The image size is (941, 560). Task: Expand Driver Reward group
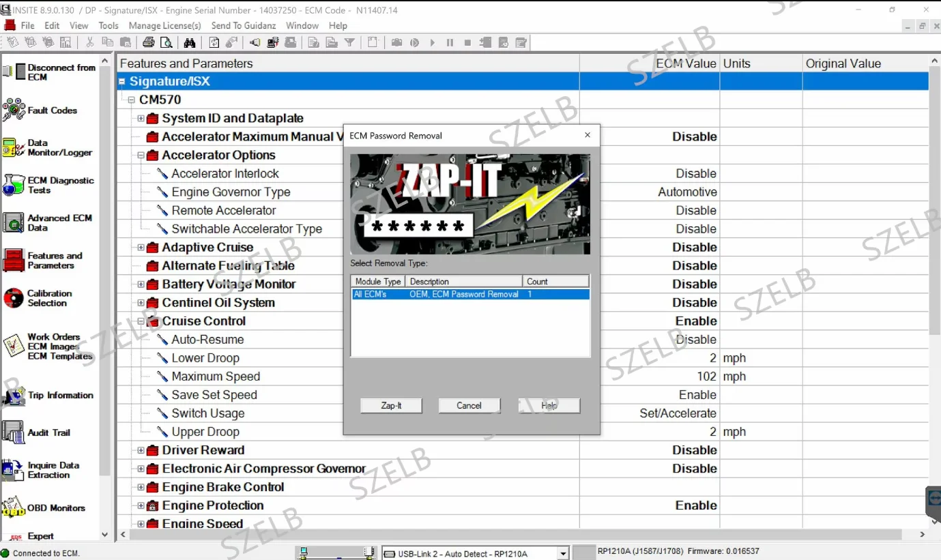point(141,450)
